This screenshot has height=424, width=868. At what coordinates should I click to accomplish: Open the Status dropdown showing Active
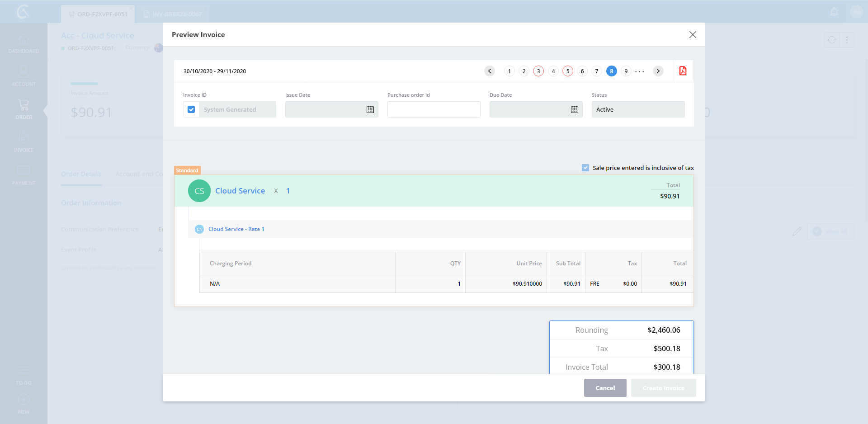(638, 109)
